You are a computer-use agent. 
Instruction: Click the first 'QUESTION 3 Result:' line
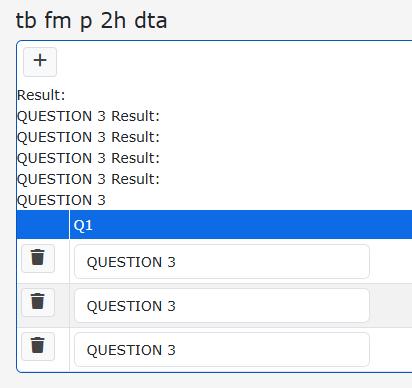pyautogui.click(x=88, y=116)
